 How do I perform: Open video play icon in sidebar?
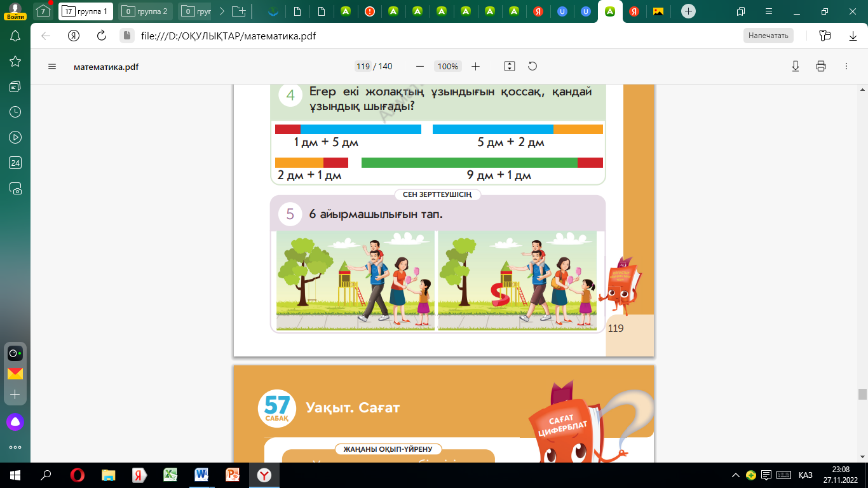point(15,137)
